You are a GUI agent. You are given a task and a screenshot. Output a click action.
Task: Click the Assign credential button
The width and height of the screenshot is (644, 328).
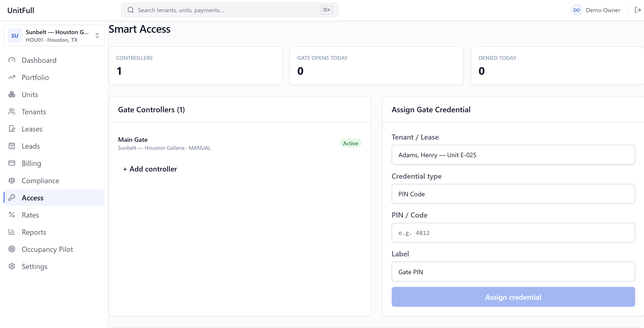[x=513, y=297]
